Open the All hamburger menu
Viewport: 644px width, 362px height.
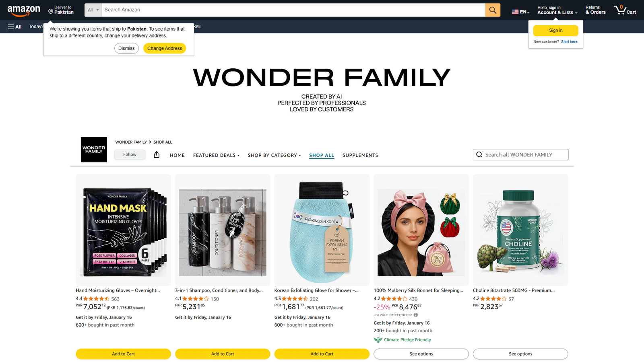[x=15, y=27]
